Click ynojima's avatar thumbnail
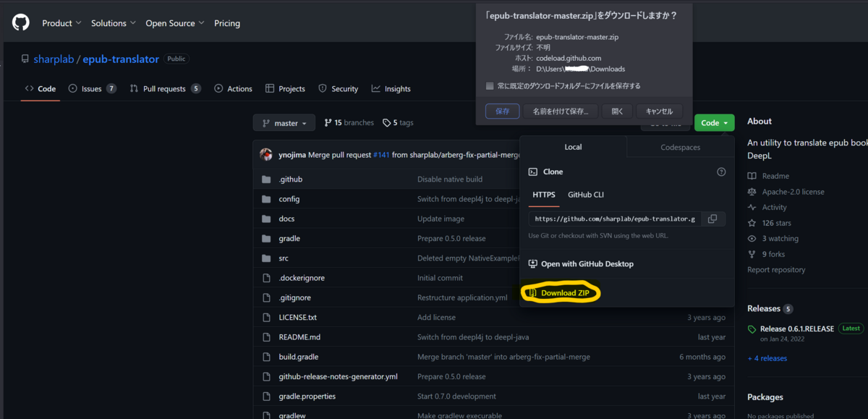Image resolution: width=868 pixels, height=419 pixels. (x=266, y=155)
